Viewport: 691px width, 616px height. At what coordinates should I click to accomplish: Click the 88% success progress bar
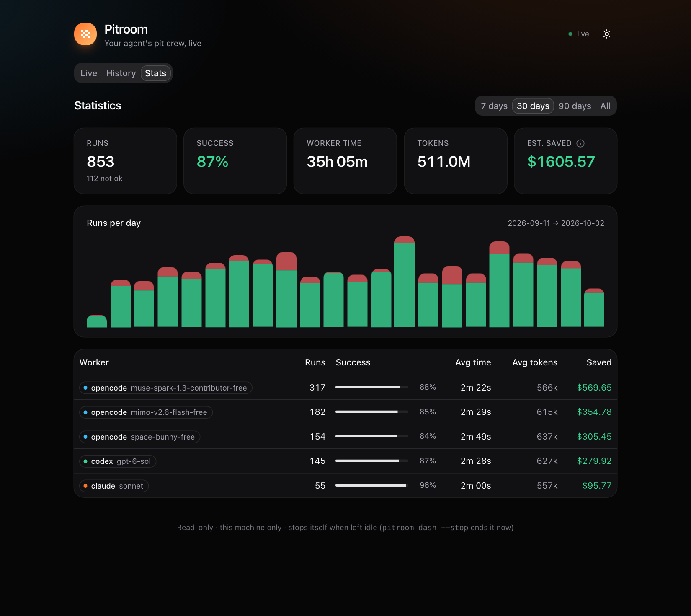(372, 387)
